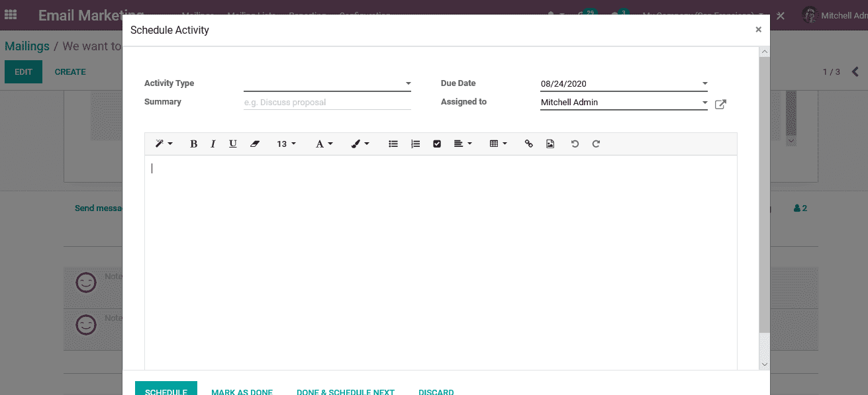868x395 pixels.
Task: Go to previous record arrow
Action: click(855, 72)
